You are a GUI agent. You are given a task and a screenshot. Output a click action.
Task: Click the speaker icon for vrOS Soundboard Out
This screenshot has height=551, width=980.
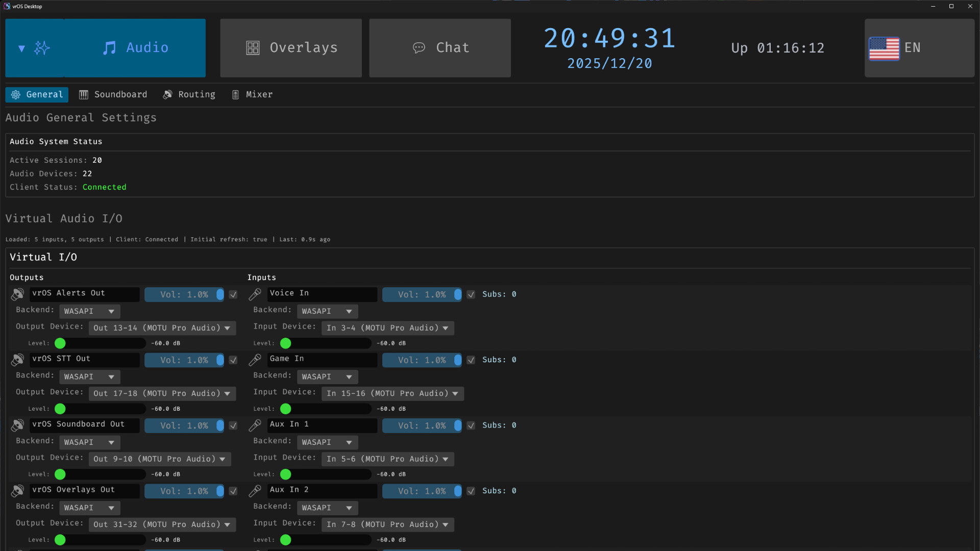[x=17, y=425]
